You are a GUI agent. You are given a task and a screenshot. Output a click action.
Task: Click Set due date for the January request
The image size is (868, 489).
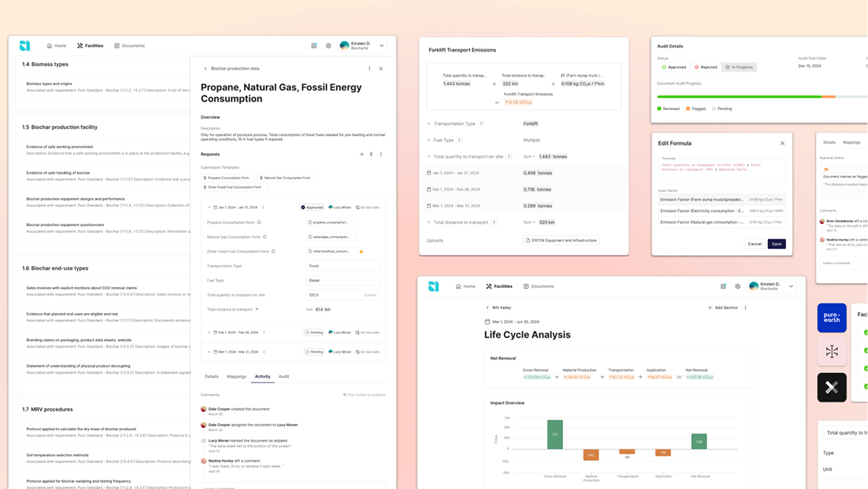pos(367,207)
